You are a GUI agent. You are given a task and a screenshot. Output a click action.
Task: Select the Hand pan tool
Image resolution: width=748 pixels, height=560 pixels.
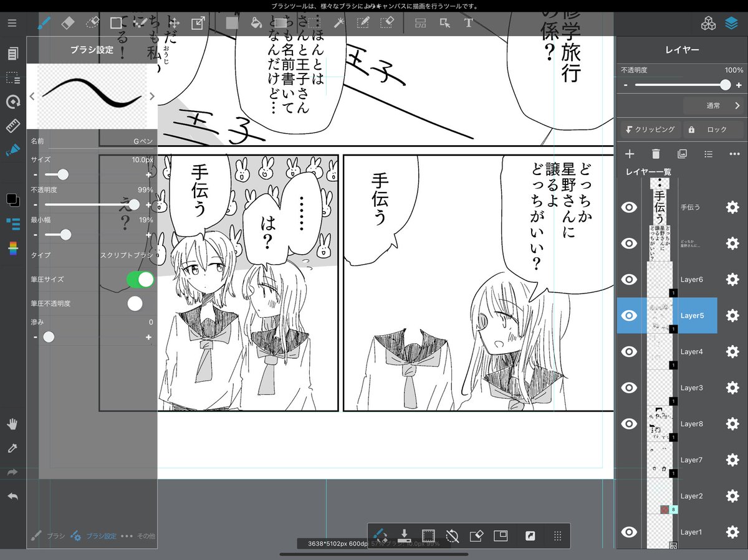coord(12,424)
